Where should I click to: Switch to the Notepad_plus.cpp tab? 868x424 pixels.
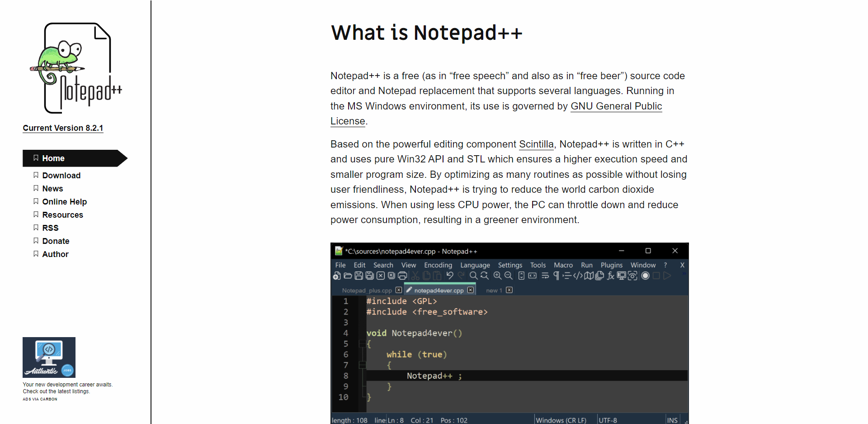click(367, 290)
